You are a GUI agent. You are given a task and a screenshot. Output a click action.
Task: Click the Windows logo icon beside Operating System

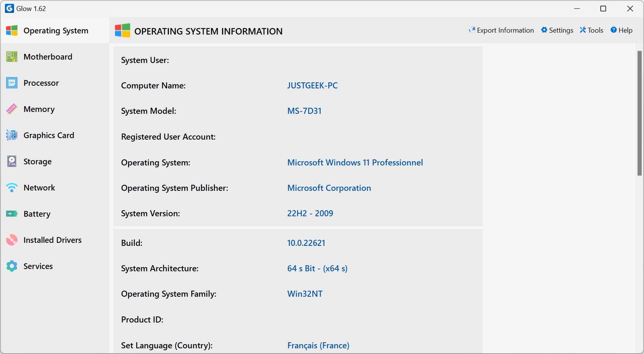tap(12, 31)
